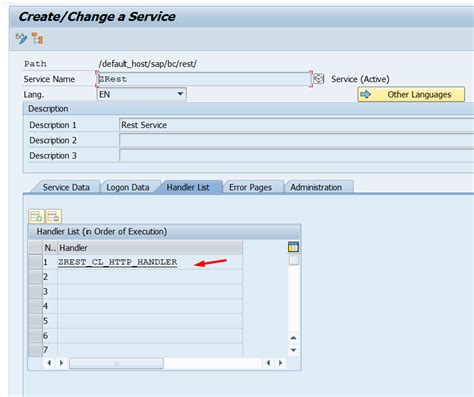Viewport: 474px width, 397px height.
Task: Select row 4 using its row selector
Action: [x=35, y=306]
